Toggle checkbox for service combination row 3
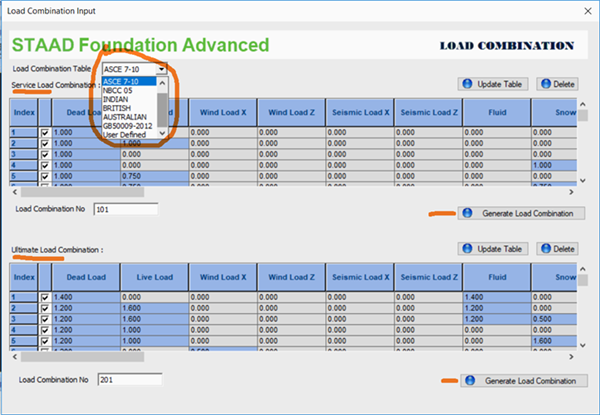This screenshot has width=600, height=415. click(x=45, y=155)
